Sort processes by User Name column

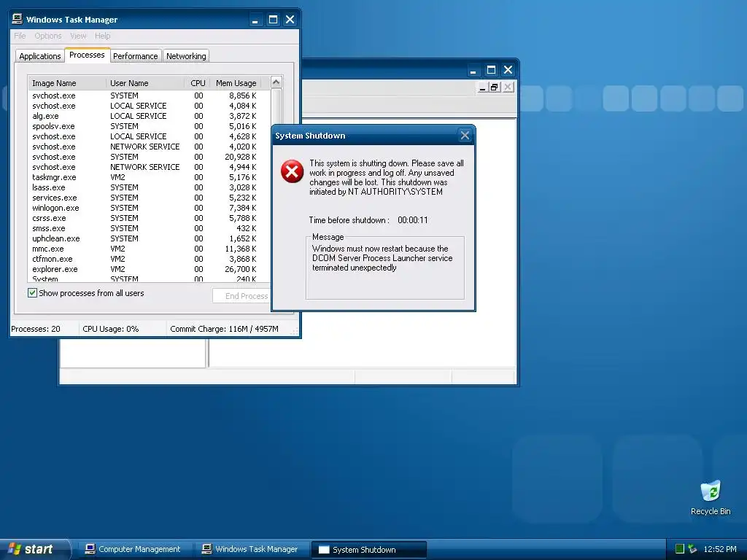coord(145,83)
